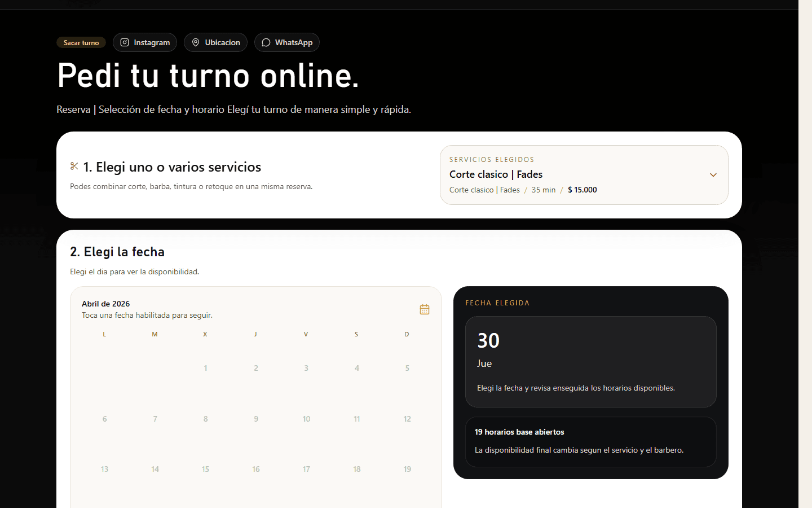Open the Instagram link
This screenshot has width=812, height=508.
(x=145, y=42)
